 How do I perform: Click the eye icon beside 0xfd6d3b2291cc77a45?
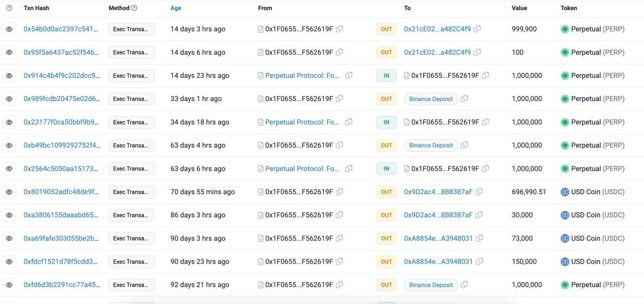pos(9,285)
